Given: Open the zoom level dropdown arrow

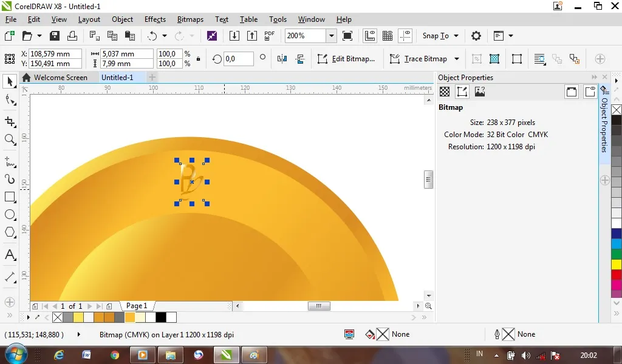Looking at the screenshot, I should pyautogui.click(x=332, y=36).
